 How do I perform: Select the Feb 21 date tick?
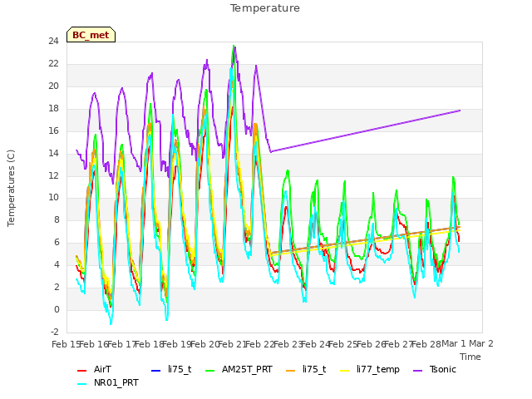click(233, 344)
